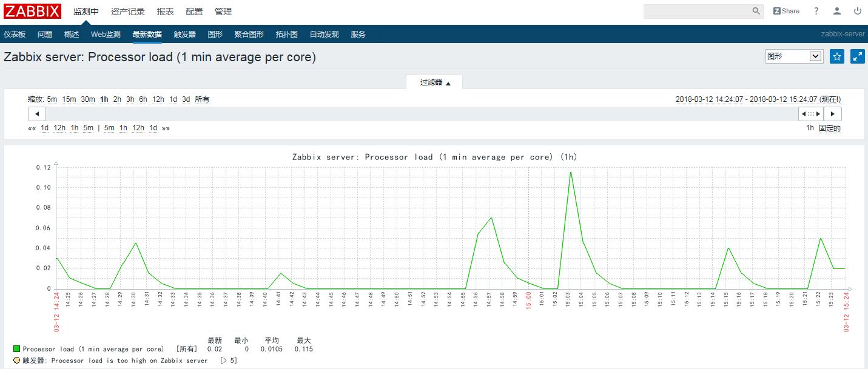The width and height of the screenshot is (868, 369).
Task: Select 最新数据 submenu
Action: pyautogui.click(x=147, y=35)
